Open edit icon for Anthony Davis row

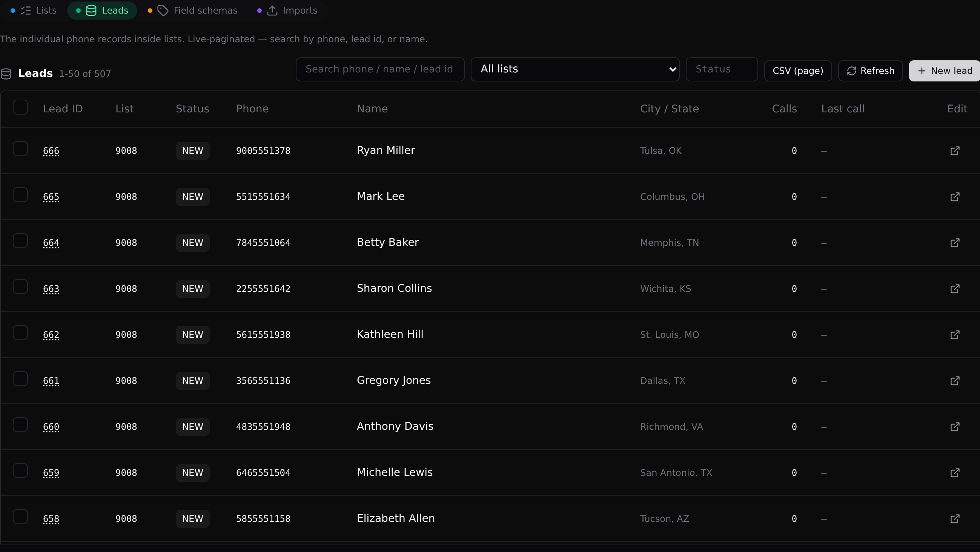(x=954, y=427)
